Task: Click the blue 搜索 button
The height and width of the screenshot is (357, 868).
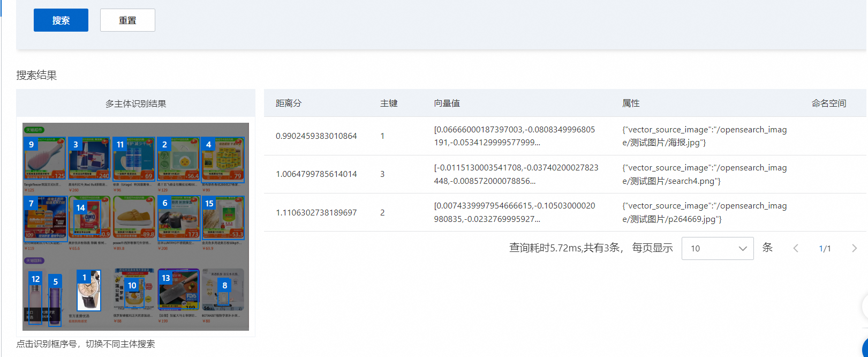Action: 61,20
